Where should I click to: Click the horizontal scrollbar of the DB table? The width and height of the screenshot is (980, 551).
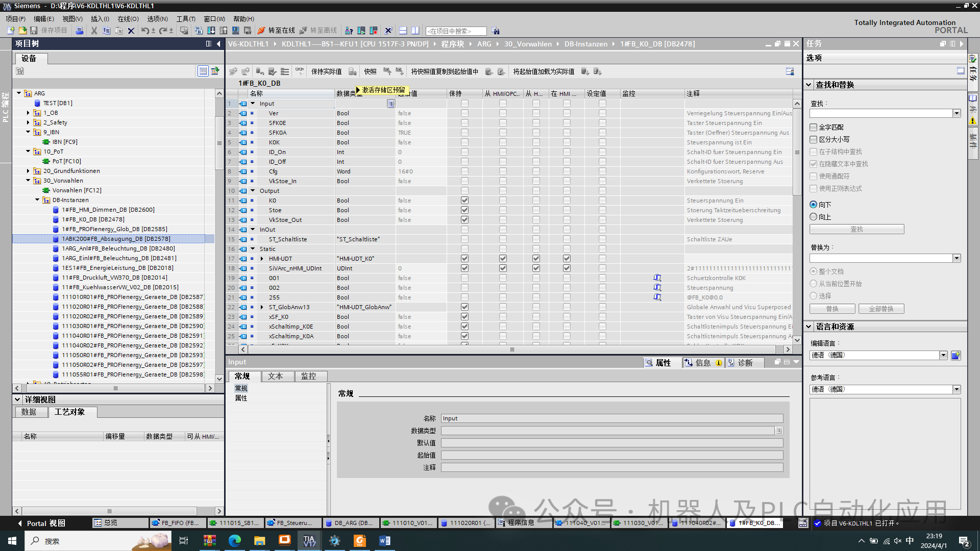point(512,349)
